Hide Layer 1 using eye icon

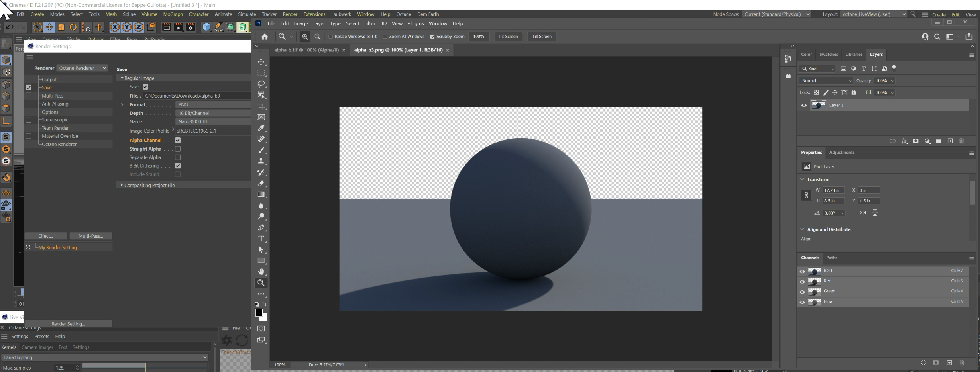[804, 106]
